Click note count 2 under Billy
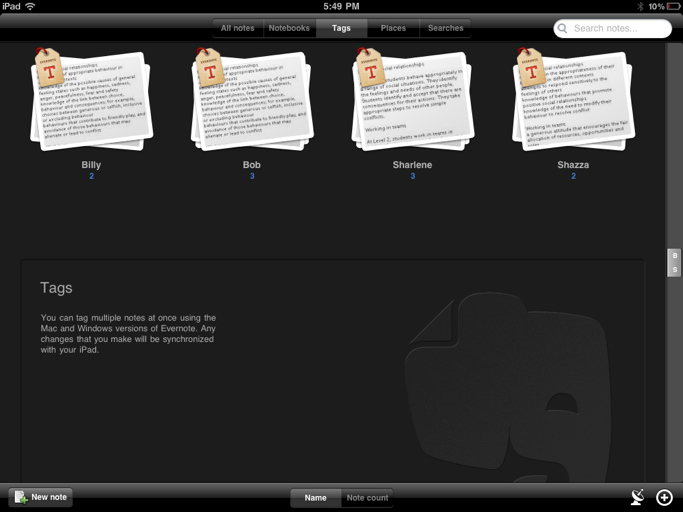Viewport: 683px width, 512px height. (x=91, y=176)
